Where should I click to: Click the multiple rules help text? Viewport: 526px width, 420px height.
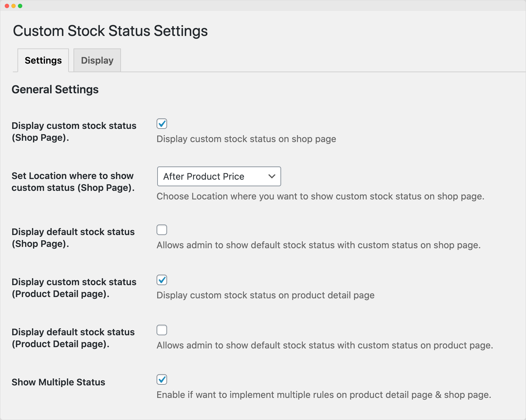pyautogui.click(x=324, y=395)
